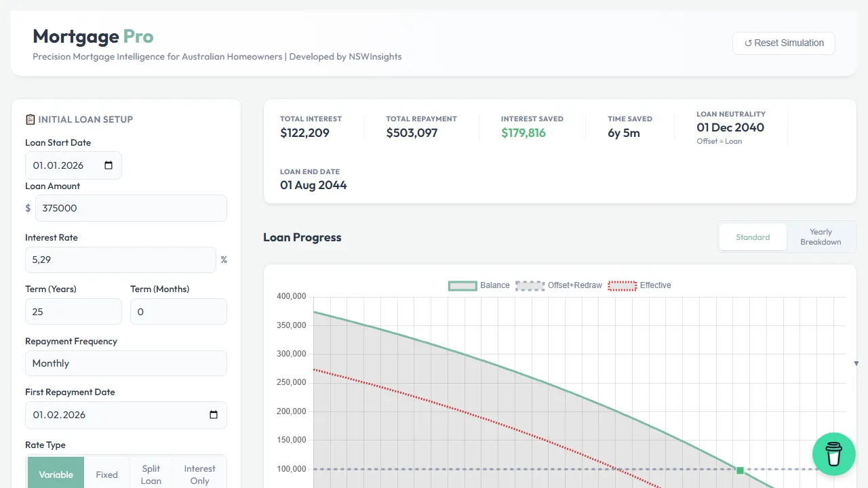This screenshot has height=488, width=868.
Task: Click the clipboard icon beside Initial Loan Setup
Action: point(31,119)
